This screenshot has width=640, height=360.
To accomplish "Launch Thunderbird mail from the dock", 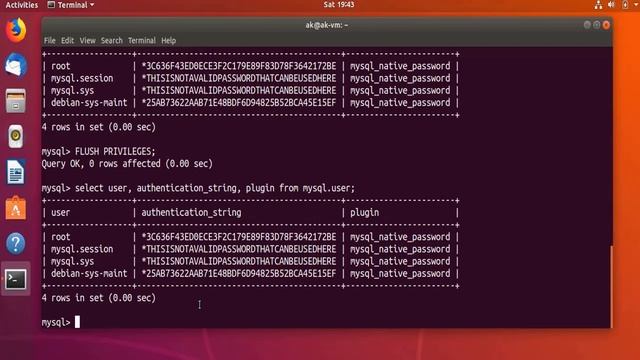I will coord(16,65).
